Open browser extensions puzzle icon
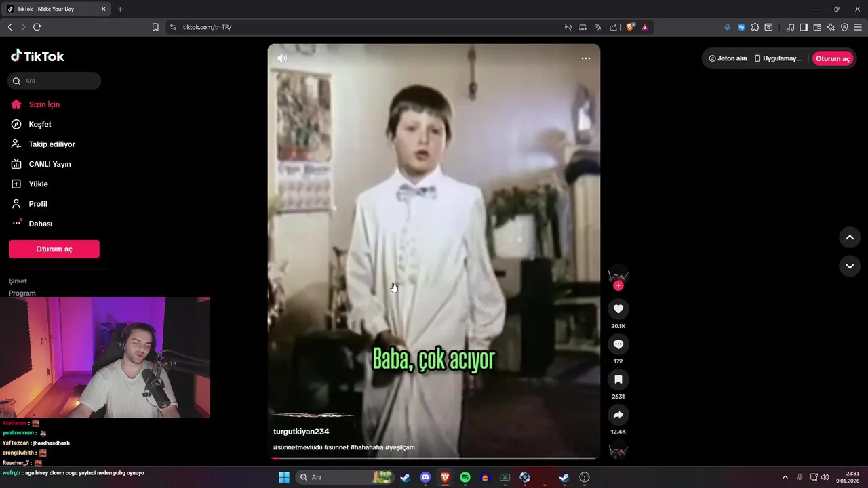 coord(755,27)
